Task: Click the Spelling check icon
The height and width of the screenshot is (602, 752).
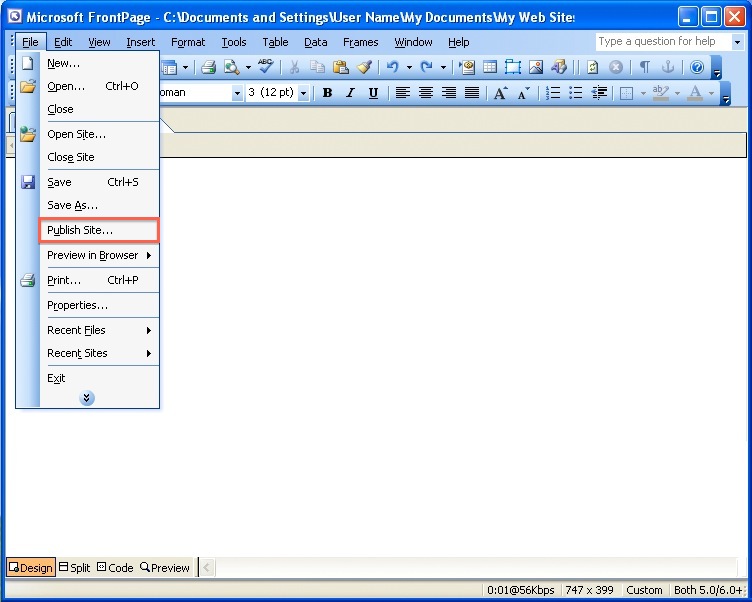Action: [x=265, y=67]
